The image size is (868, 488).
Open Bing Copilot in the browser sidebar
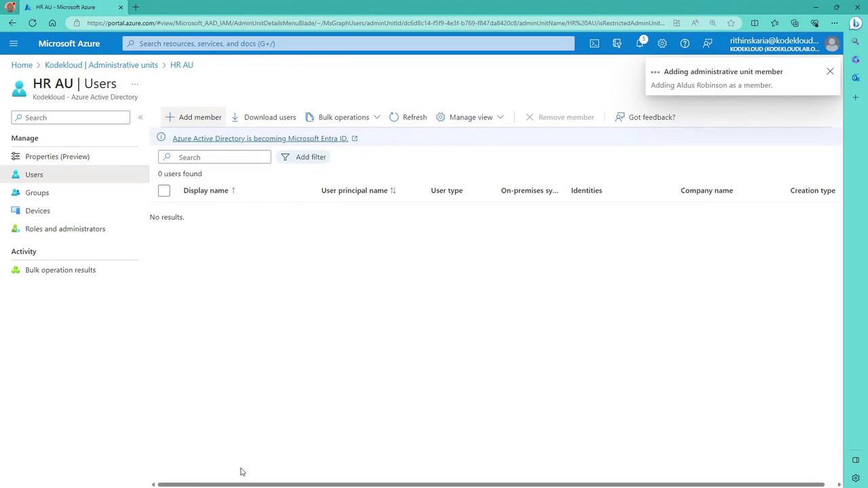pyautogui.click(x=856, y=23)
